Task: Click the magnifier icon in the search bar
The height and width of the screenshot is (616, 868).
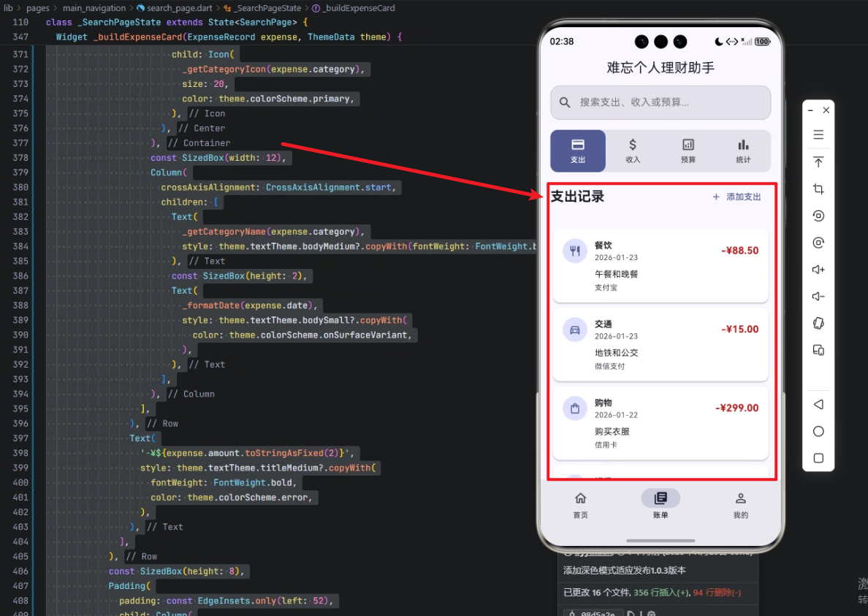Action: [x=565, y=102]
